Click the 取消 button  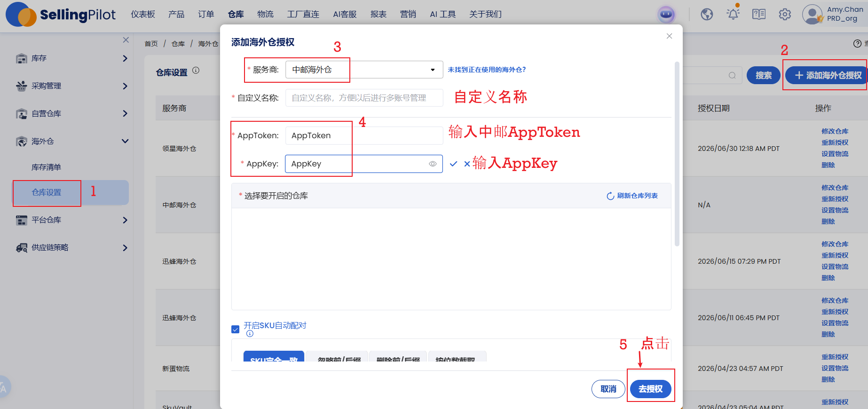click(x=608, y=389)
